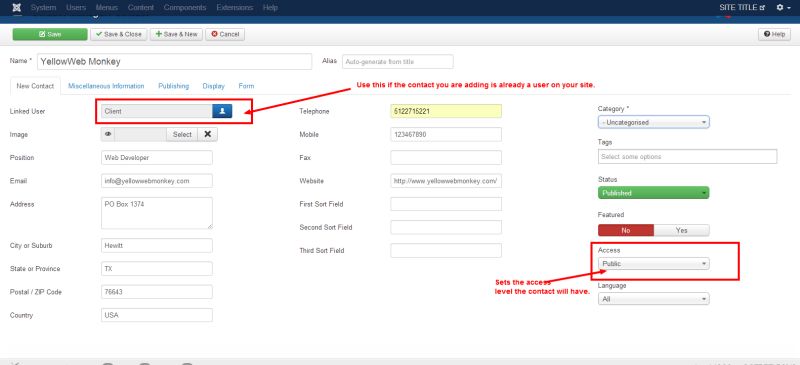Click the Position input field
Screen dimensions: 800x365
pos(157,158)
